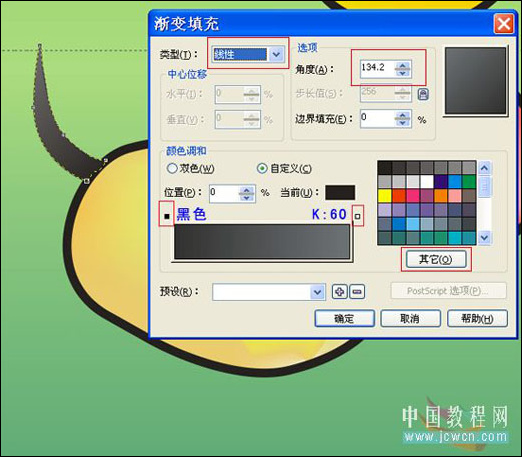
Task: Click the color palette scrollbar thumb
Action: (x=484, y=187)
